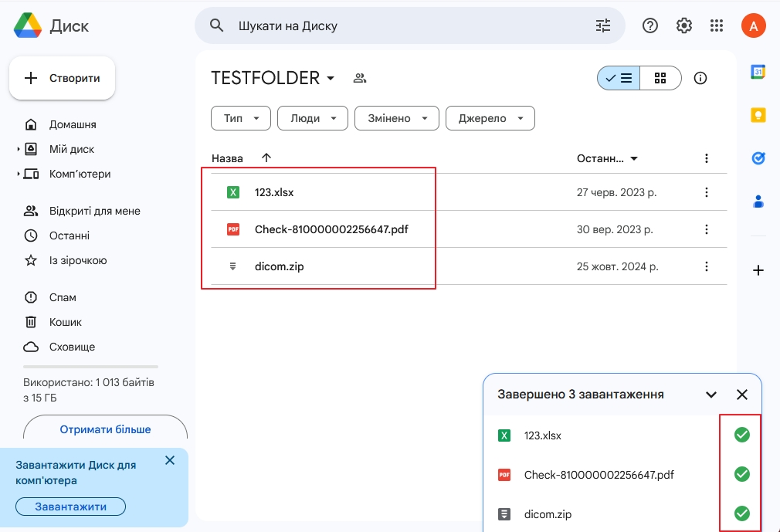Click the Завантажити desktop Drive button

(70, 507)
